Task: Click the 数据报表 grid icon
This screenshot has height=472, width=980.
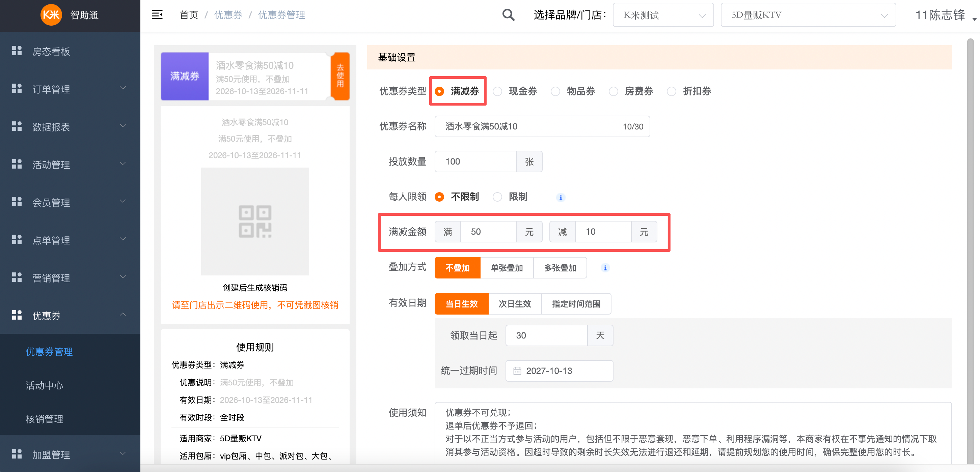Action: coord(17,126)
